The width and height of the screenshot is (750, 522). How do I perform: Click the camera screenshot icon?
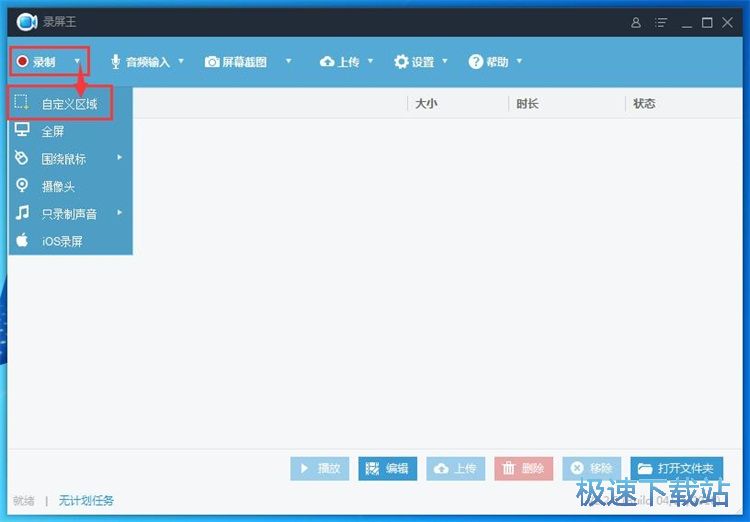click(x=212, y=62)
